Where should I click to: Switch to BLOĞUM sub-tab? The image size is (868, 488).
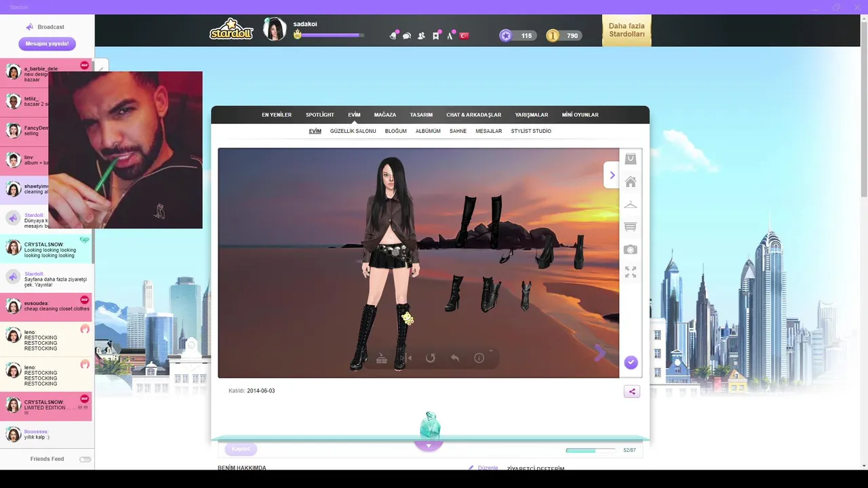(396, 131)
